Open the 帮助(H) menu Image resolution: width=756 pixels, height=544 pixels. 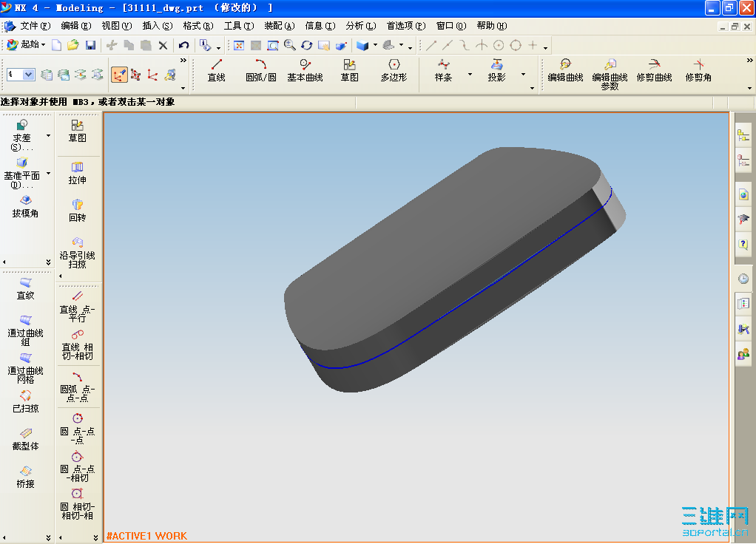(492, 26)
